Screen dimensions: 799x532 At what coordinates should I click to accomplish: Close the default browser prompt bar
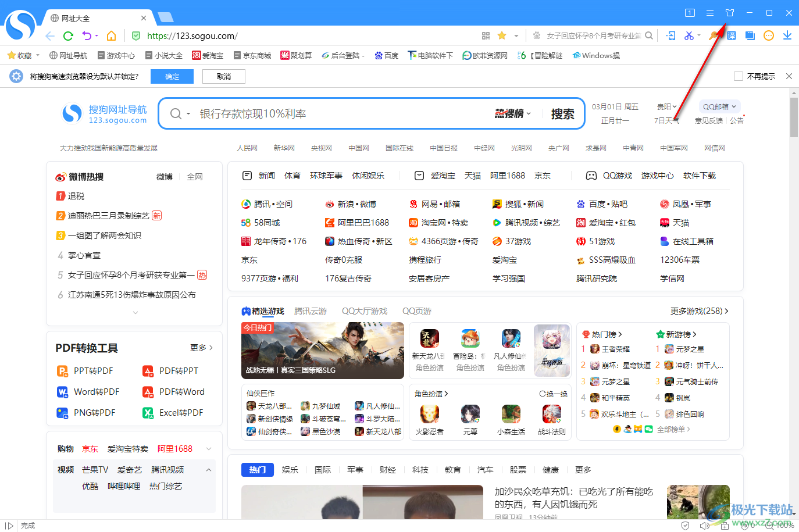pos(789,76)
